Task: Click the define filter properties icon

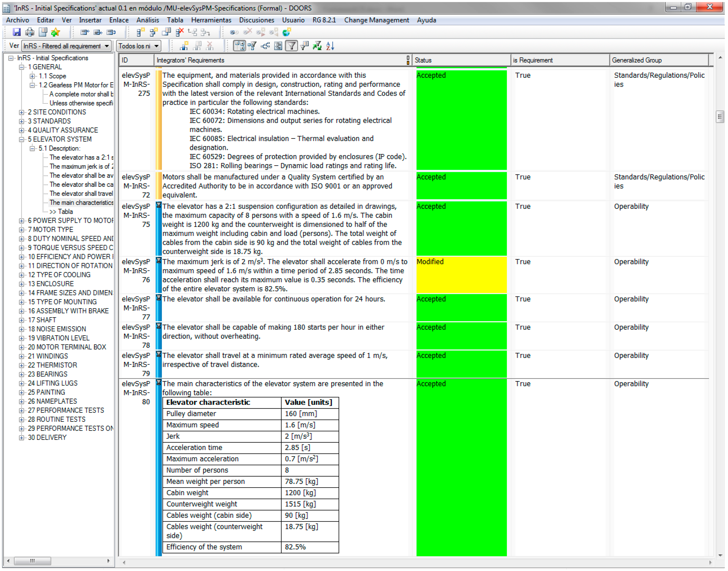Action: [x=304, y=46]
